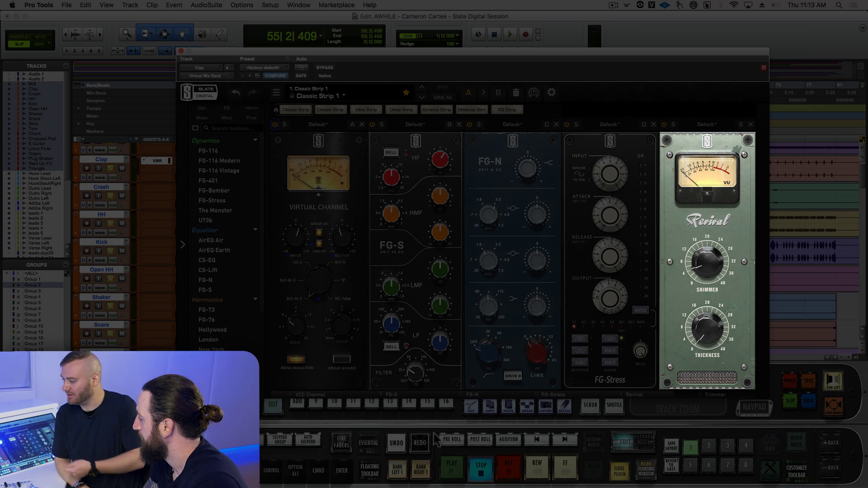868x488 pixels.
Task: Toggle the plugin BYPASS button
Action: click(325, 68)
